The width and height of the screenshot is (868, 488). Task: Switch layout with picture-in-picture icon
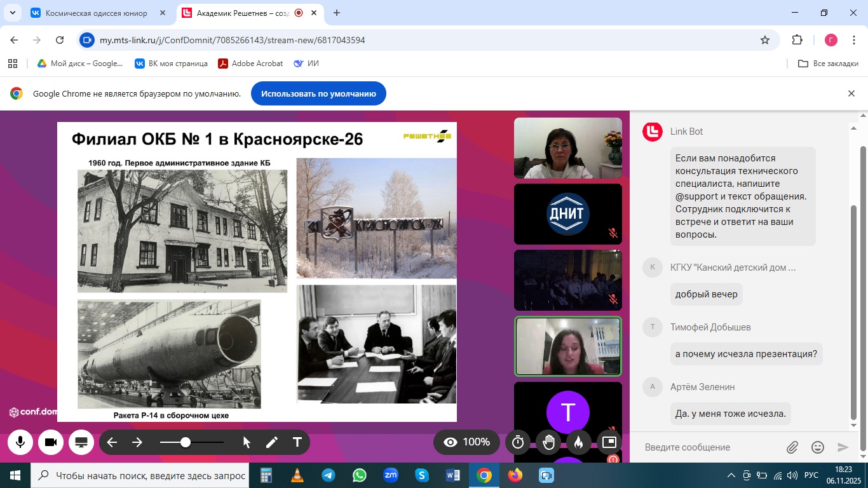click(609, 442)
